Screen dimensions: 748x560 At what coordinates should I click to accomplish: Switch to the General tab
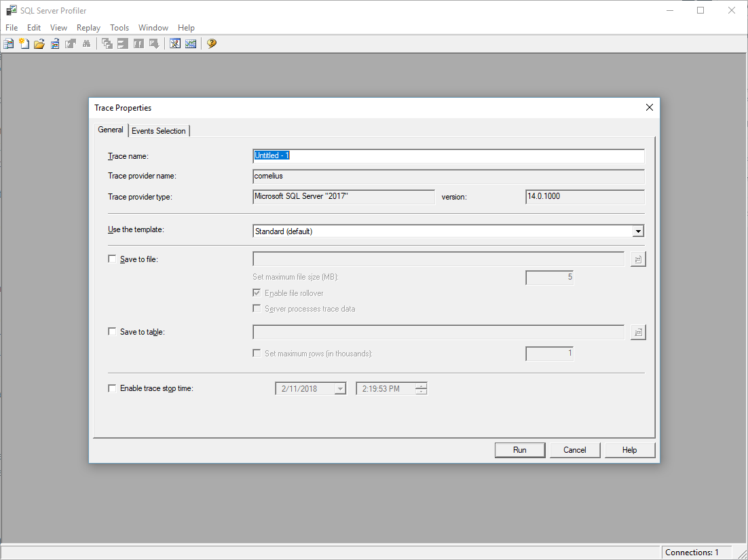tap(111, 130)
